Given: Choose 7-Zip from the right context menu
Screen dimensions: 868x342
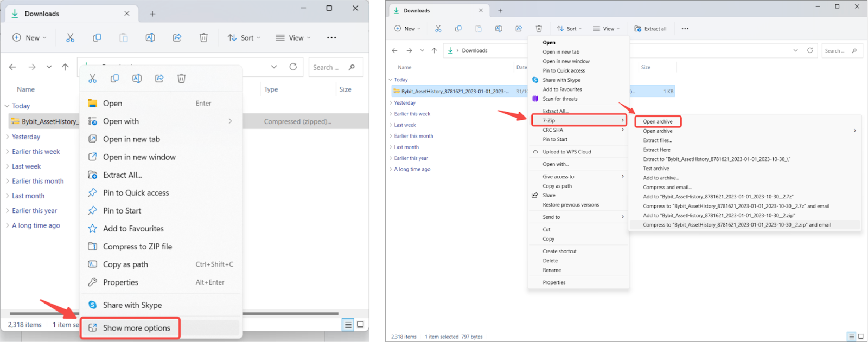Looking at the screenshot, I should [579, 120].
